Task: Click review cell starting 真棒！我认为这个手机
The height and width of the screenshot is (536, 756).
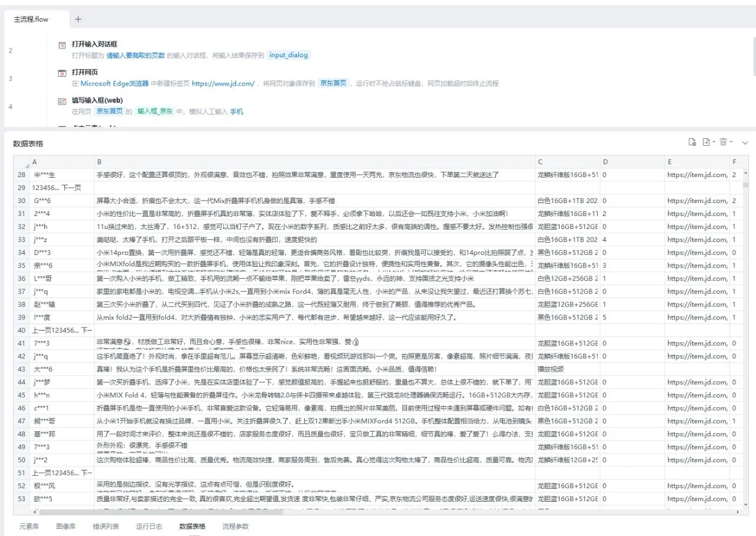Action: click(315, 369)
